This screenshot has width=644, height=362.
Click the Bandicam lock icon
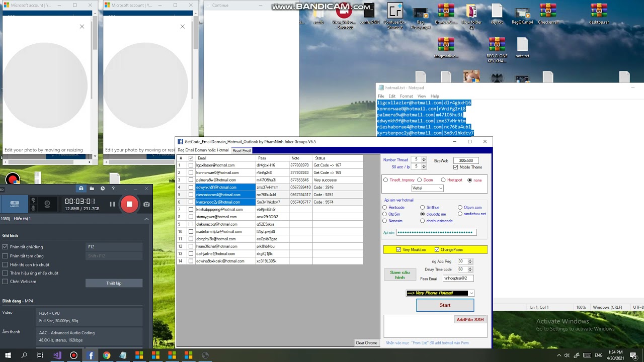tap(81, 189)
